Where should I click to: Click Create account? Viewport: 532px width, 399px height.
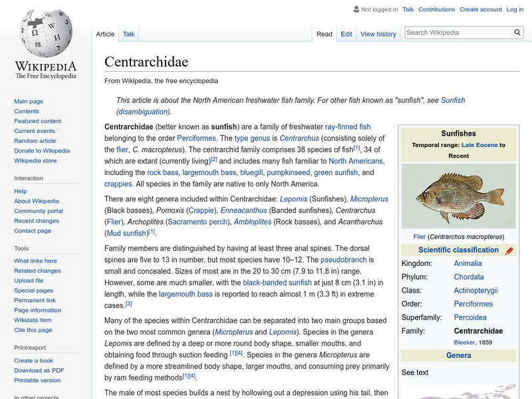[480, 9]
